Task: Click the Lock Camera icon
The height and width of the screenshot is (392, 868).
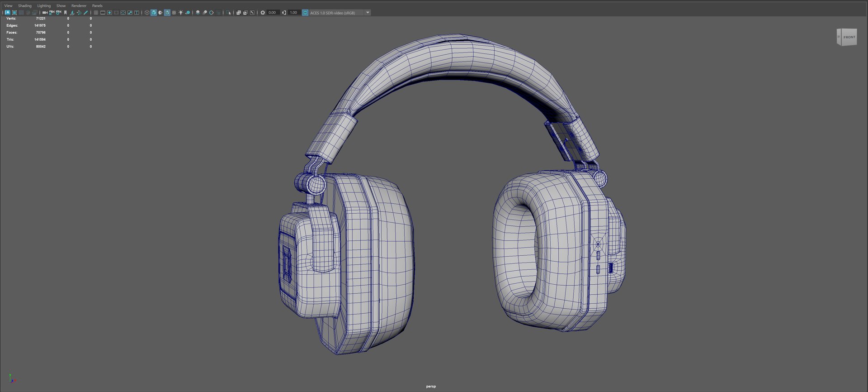Action: [x=52, y=13]
